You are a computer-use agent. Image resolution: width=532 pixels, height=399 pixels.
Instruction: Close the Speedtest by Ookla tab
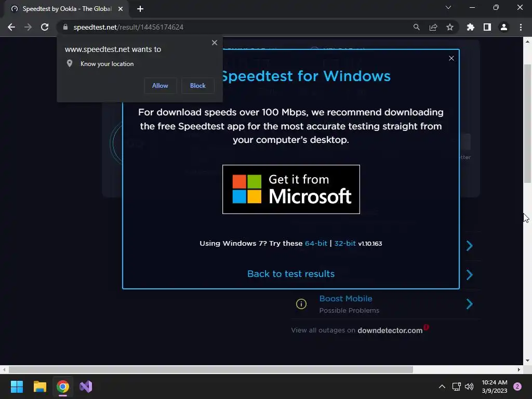[x=121, y=9]
